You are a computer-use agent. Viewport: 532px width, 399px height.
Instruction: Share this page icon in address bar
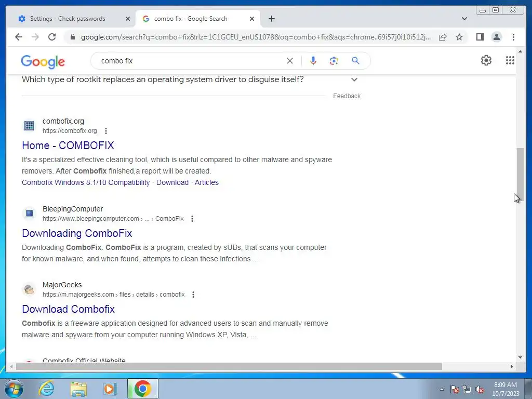tap(443, 37)
